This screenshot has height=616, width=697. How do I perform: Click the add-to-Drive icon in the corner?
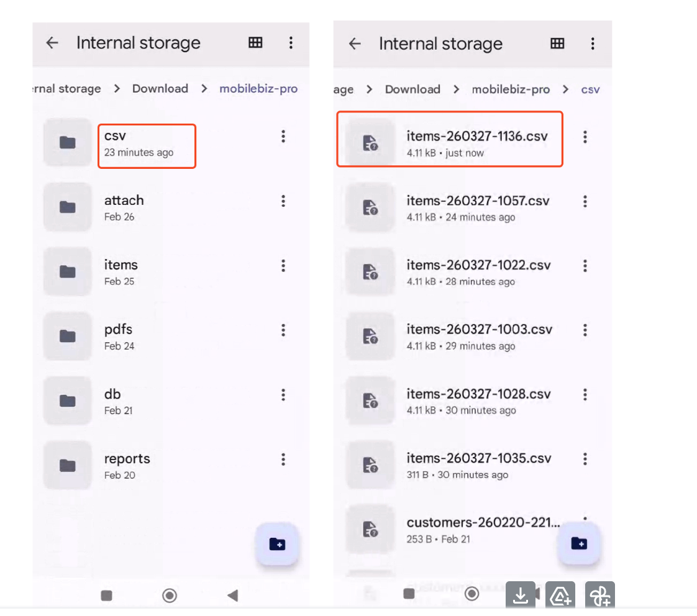[x=560, y=595]
